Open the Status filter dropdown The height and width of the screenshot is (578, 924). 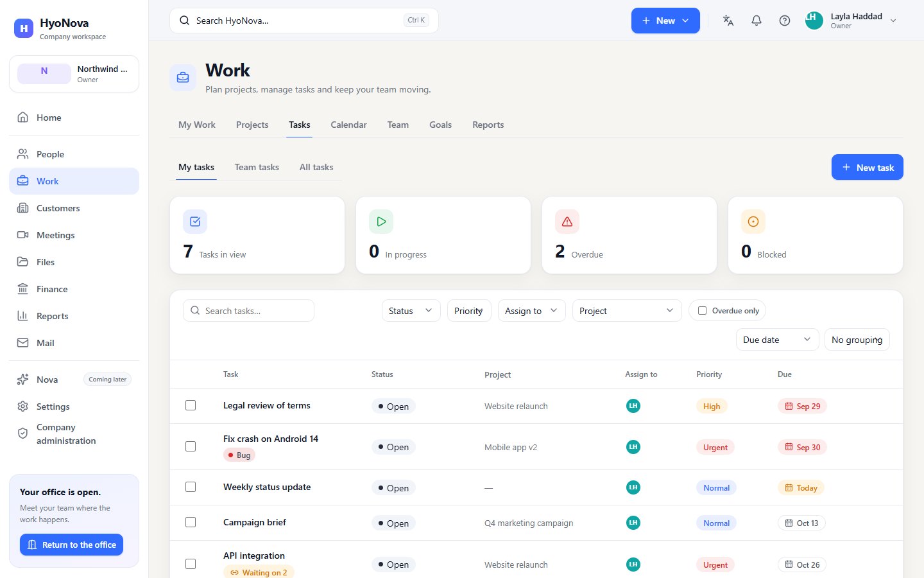pyautogui.click(x=411, y=311)
